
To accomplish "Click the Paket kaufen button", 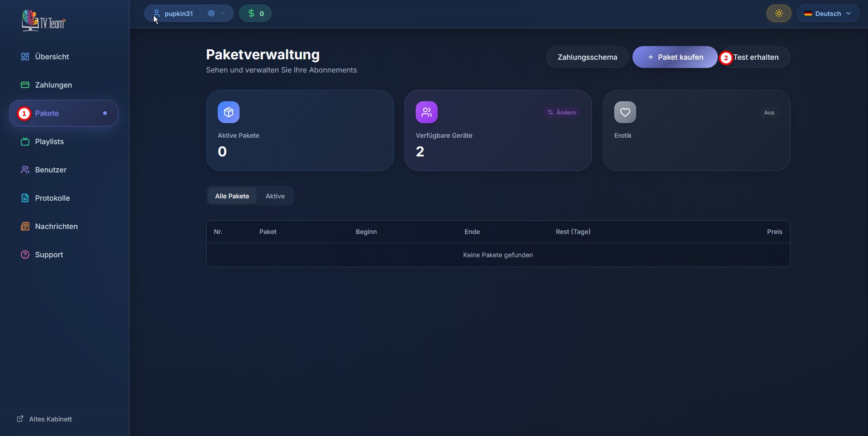I will click(675, 57).
